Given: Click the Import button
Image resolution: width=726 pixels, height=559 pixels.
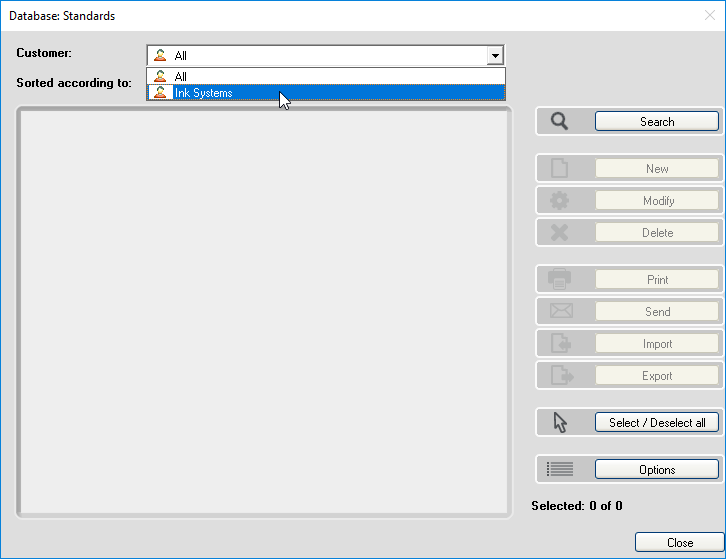Looking at the screenshot, I should (x=657, y=344).
